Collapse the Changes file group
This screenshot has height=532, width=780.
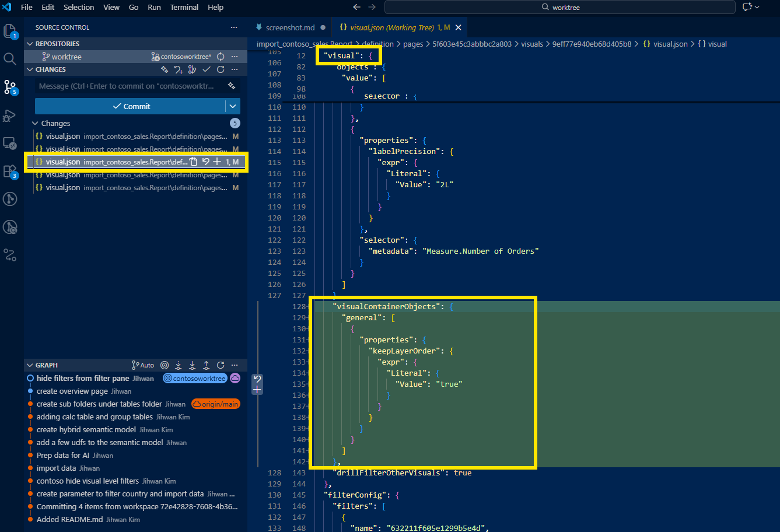[36, 123]
